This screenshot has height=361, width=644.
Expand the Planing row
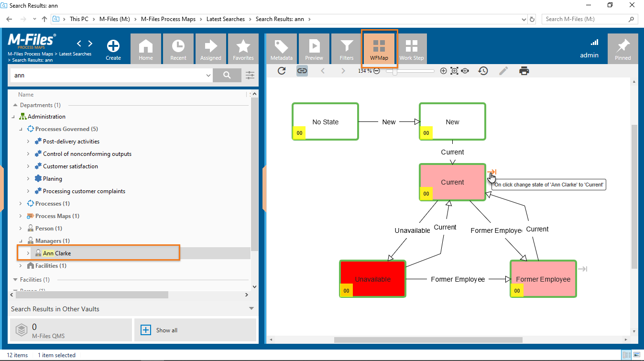click(x=28, y=179)
